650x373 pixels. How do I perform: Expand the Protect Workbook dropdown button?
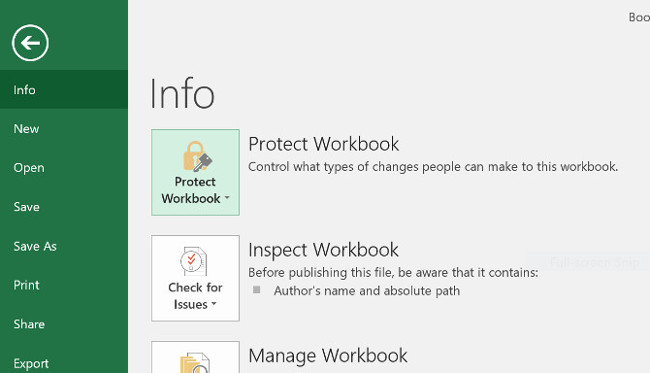195,172
